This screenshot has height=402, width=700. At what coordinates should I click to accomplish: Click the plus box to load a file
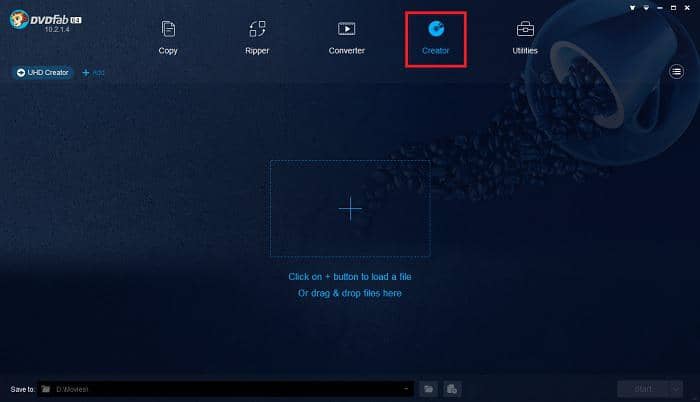(x=350, y=209)
